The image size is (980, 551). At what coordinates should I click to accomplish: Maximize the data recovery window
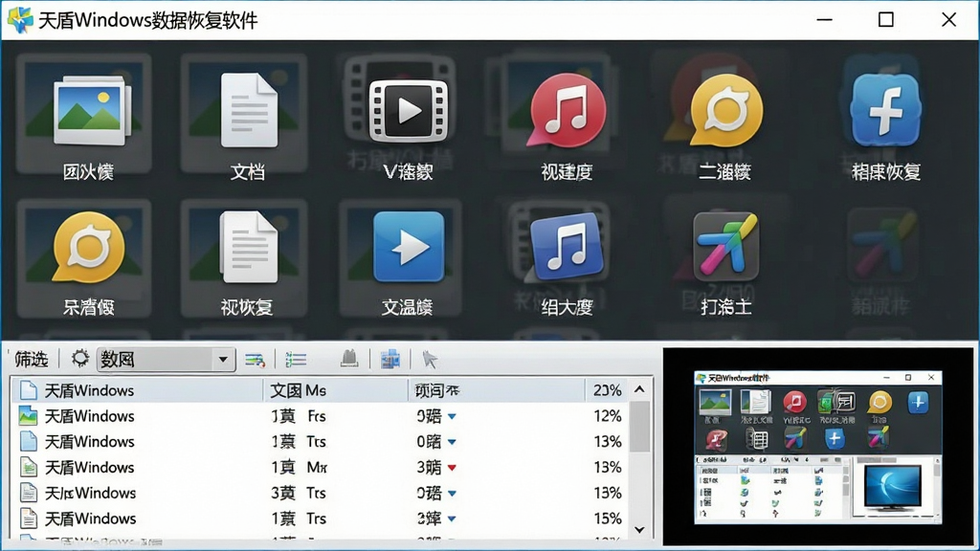885,20
